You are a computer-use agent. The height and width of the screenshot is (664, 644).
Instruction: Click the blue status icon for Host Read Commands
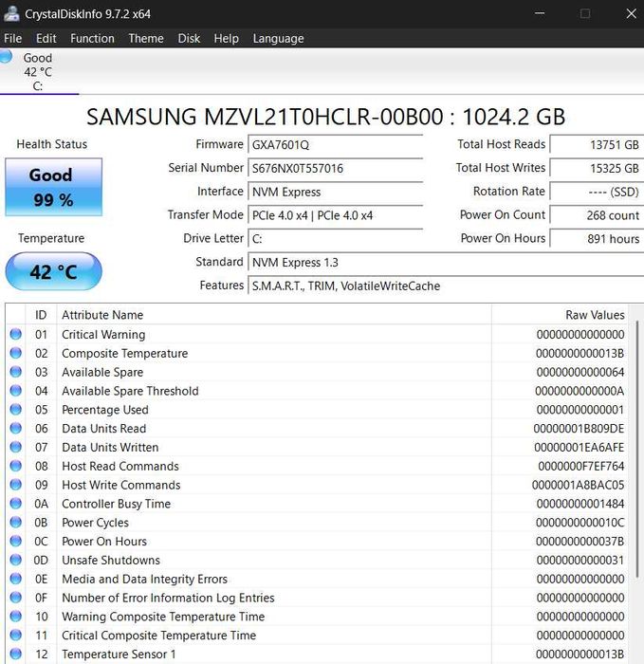[16, 466]
